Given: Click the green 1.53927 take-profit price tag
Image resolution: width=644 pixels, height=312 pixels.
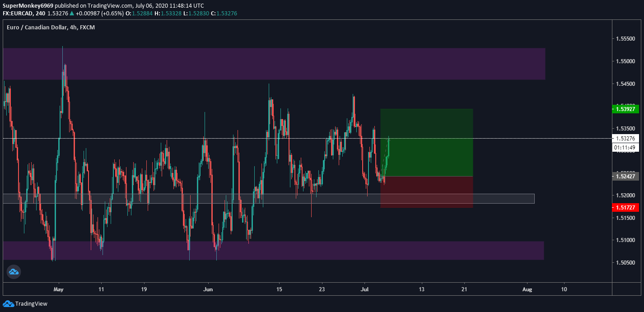Looking at the screenshot, I should [x=625, y=109].
